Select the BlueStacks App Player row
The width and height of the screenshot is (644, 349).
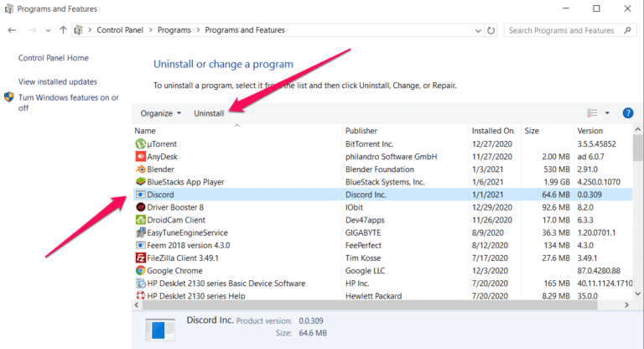382,182
